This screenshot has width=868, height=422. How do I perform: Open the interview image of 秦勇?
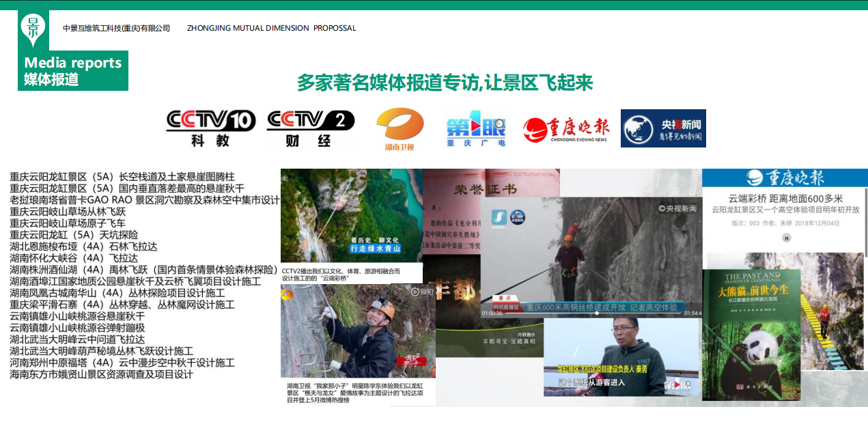click(623, 357)
